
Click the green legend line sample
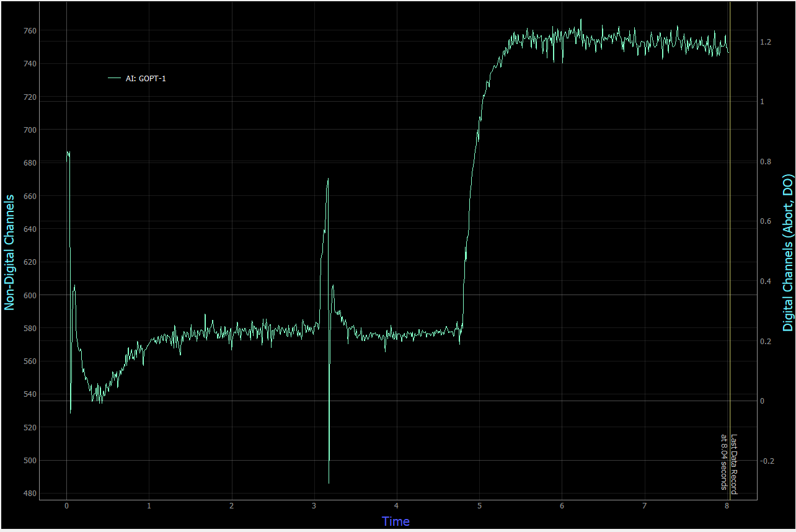pos(115,78)
